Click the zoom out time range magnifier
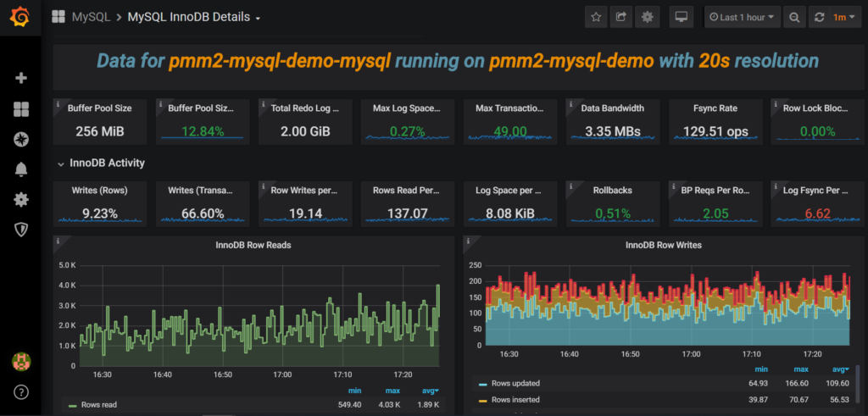Viewport: 868px width, 416px height. click(x=794, y=17)
